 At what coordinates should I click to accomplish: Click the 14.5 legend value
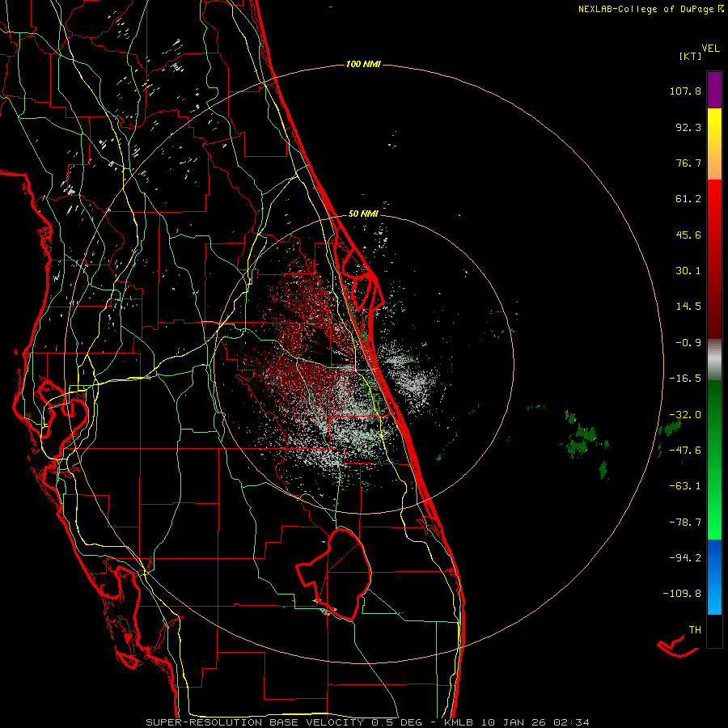pyautogui.click(x=688, y=307)
